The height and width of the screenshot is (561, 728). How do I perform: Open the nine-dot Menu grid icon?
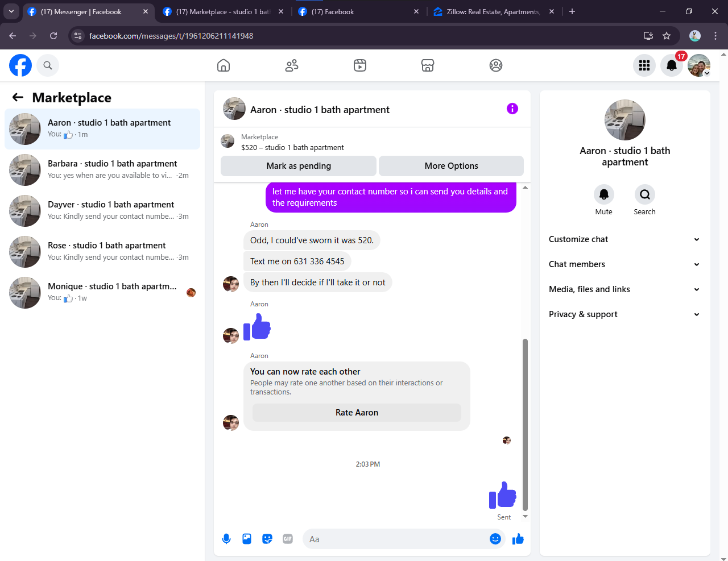(644, 65)
